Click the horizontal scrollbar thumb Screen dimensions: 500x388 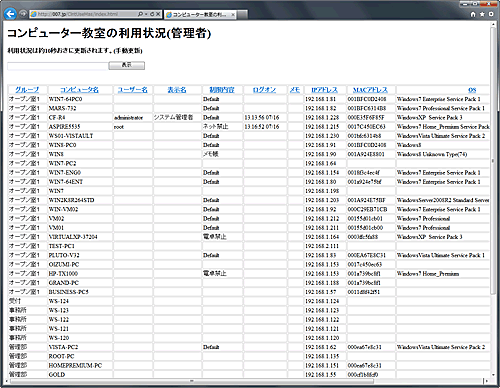[x=192, y=381]
